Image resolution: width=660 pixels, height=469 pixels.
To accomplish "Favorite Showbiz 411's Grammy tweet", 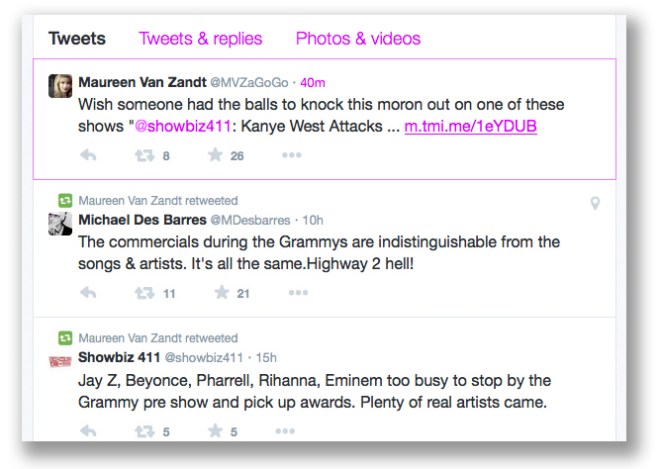I will 215,431.
